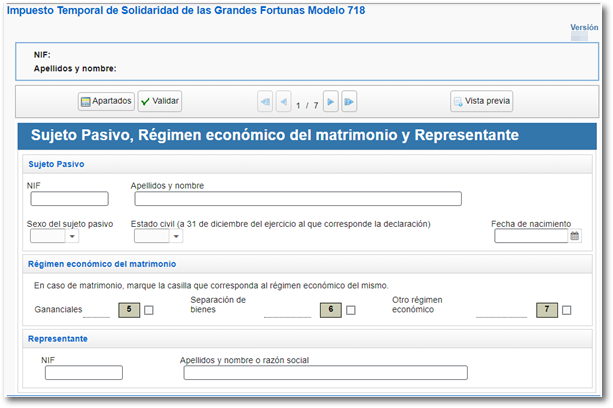Click the page indicator 1 / 7
The width and height of the screenshot is (613, 408).
click(x=307, y=105)
